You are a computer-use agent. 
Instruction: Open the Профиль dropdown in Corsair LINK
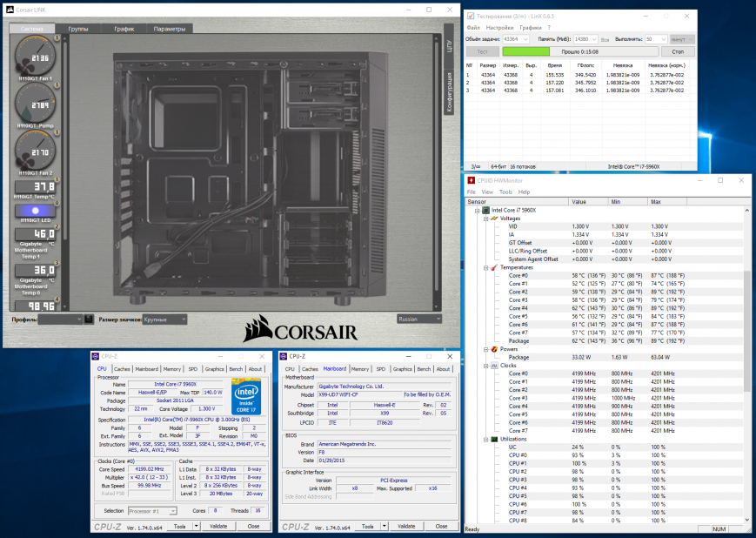coord(60,319)
